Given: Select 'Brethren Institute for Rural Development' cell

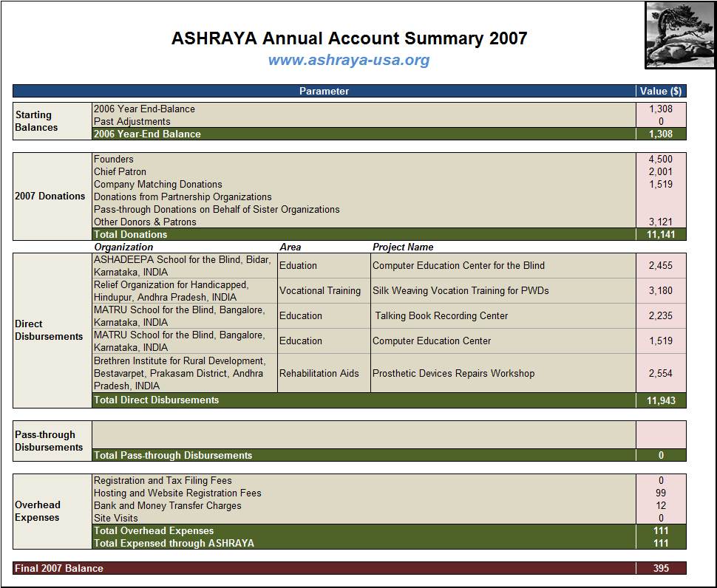Looking at the screenshot, I should coord(185,373).
